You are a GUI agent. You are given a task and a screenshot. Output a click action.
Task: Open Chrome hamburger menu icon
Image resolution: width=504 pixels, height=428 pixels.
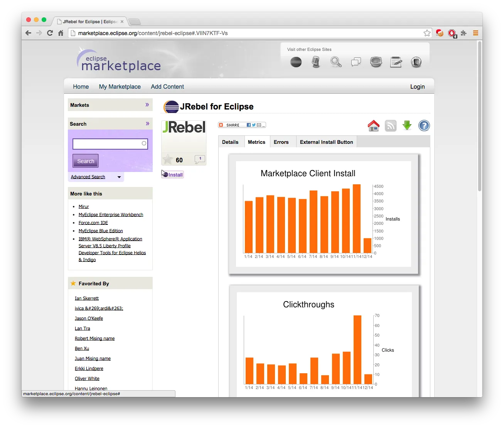click(x=475, y=33)
